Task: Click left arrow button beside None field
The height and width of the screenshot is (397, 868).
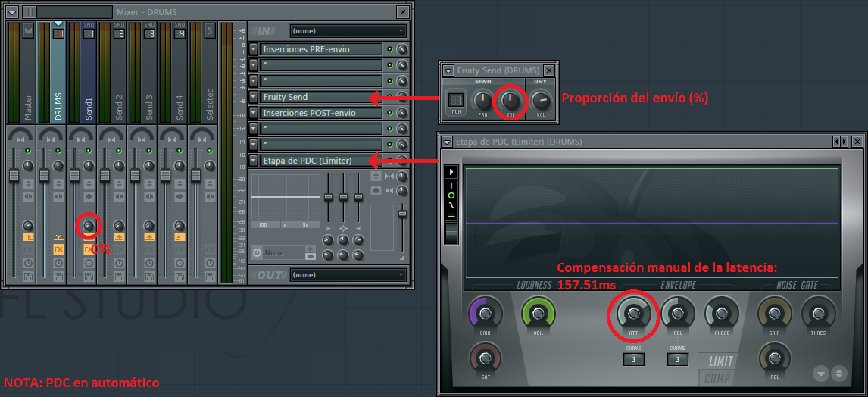Action: [x=311, y=249]
